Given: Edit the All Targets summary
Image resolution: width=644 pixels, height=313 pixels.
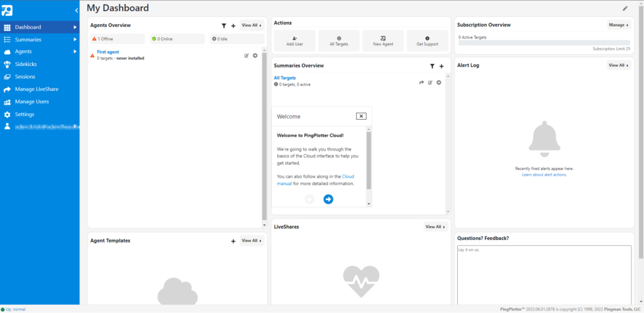Looking at the screenshot, I should tap(430, 83).
